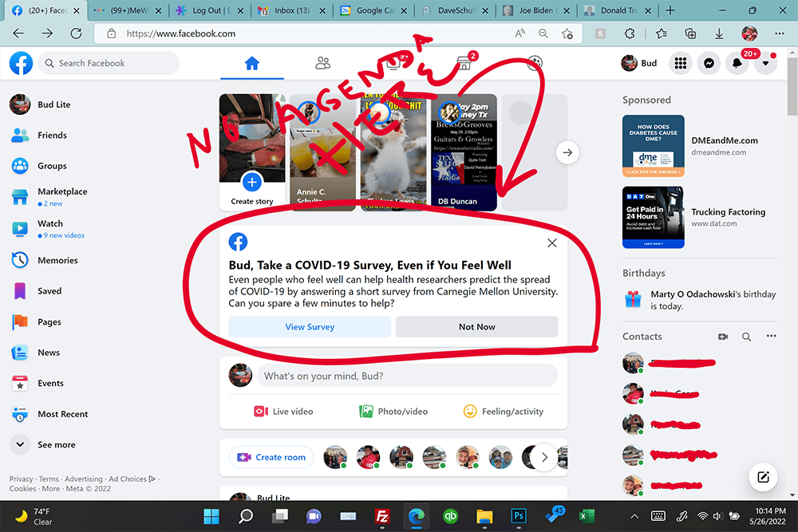
Task: Start a new room from Contacts video icon
Action: 723,337
